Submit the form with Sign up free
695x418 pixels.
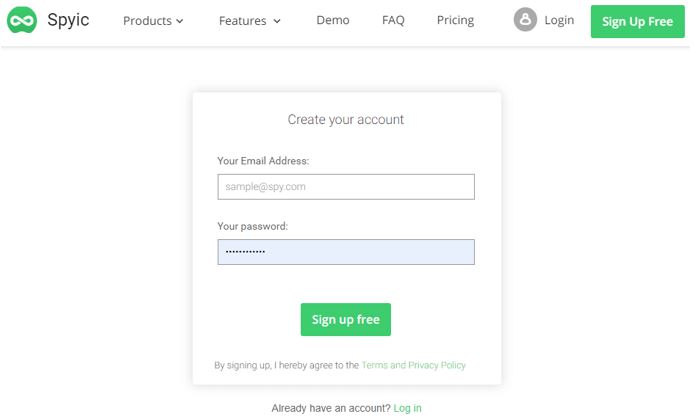tap(346, 320)
